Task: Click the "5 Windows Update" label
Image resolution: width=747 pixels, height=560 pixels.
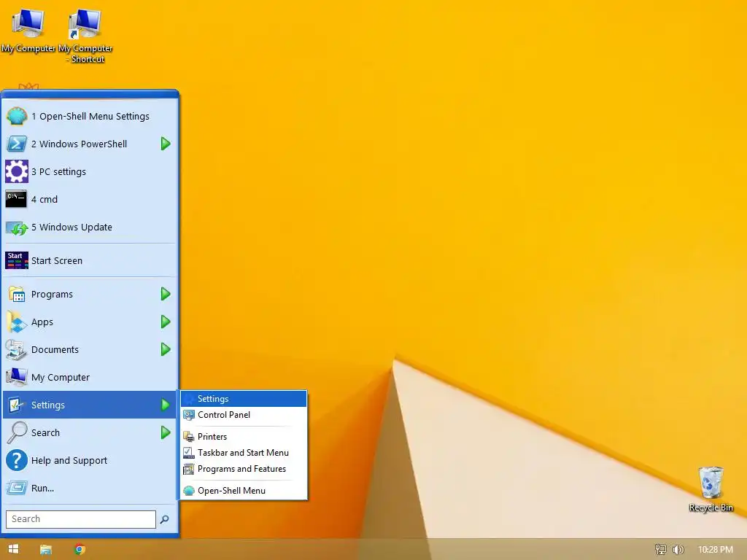Action: [x=71, y=227]
